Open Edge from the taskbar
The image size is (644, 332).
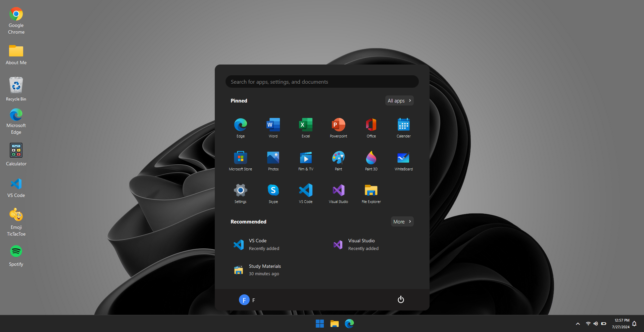349,324
